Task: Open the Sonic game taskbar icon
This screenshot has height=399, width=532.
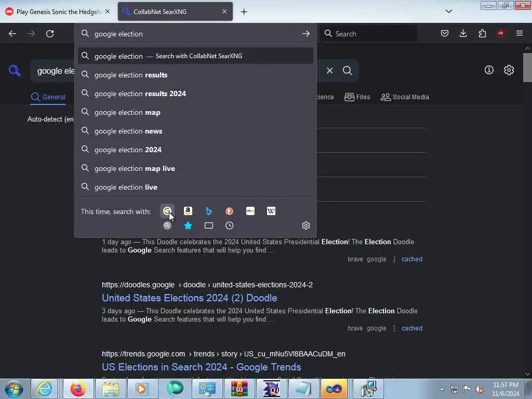Action: [271, 389]
